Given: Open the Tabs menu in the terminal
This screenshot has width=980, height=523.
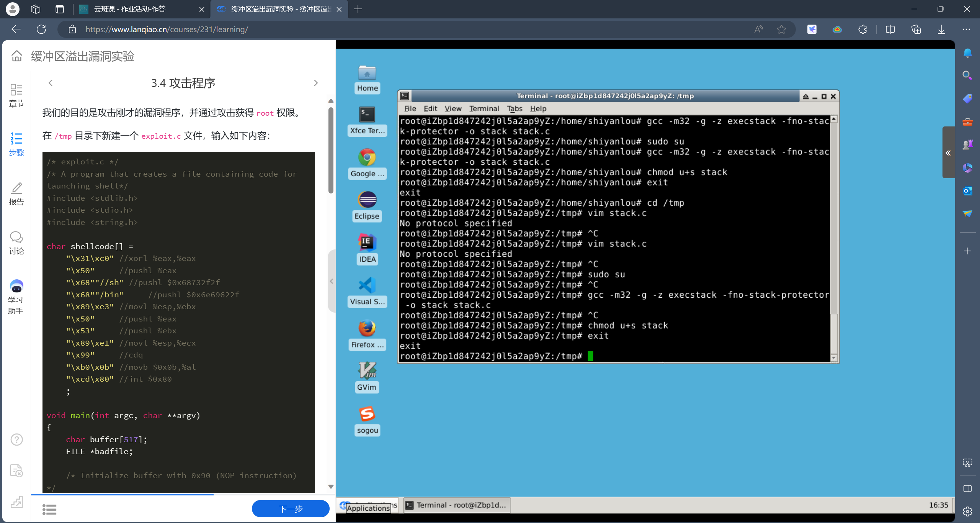Looking at the screenshot, I should [x=514, y=109].
